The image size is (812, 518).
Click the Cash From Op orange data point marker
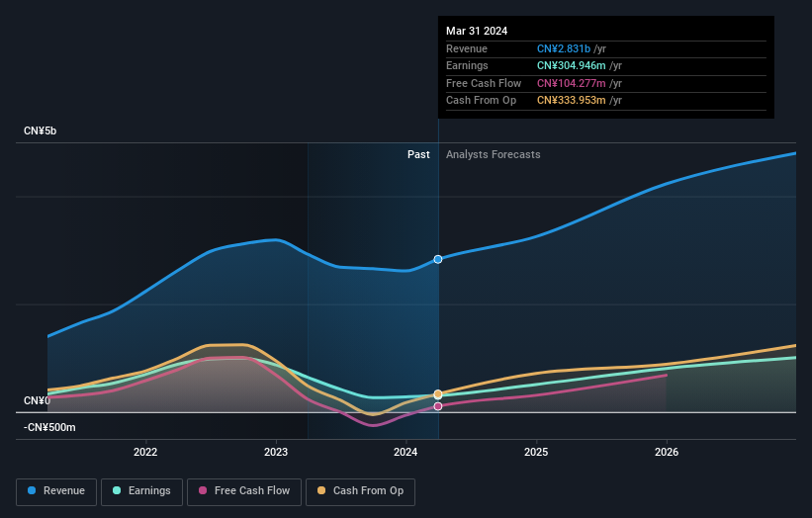tap(438, 394)
